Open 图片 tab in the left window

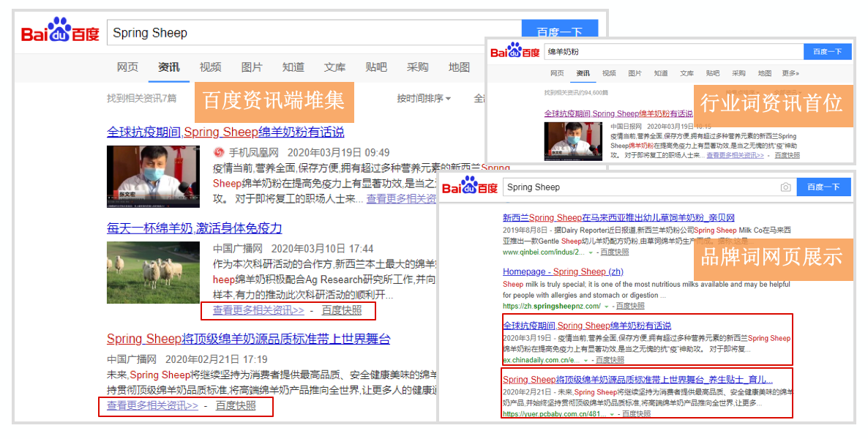252,67
